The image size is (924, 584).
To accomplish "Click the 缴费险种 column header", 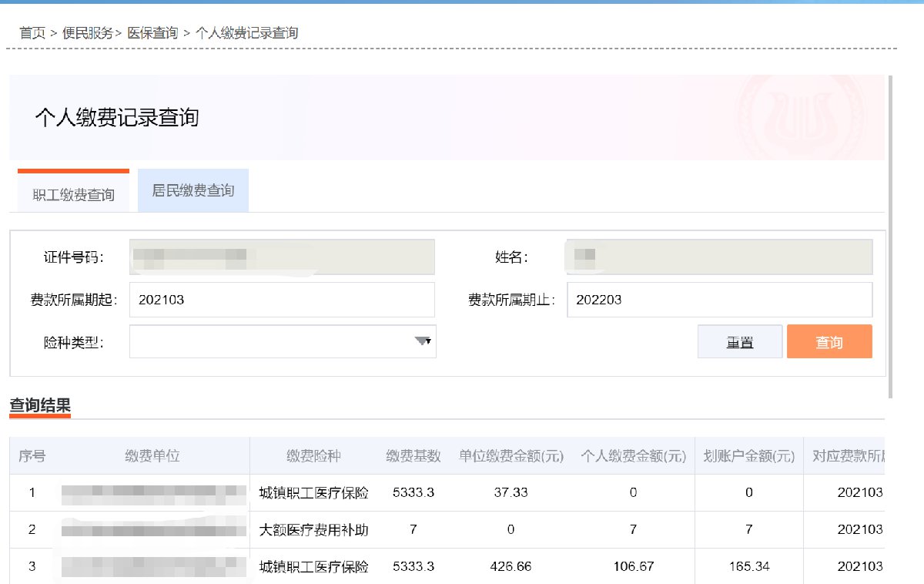I will click(313, 456).
